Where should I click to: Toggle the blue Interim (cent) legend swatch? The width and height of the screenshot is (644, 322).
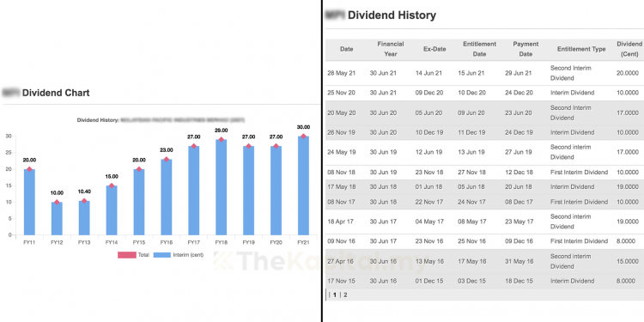tap(162, 255)
